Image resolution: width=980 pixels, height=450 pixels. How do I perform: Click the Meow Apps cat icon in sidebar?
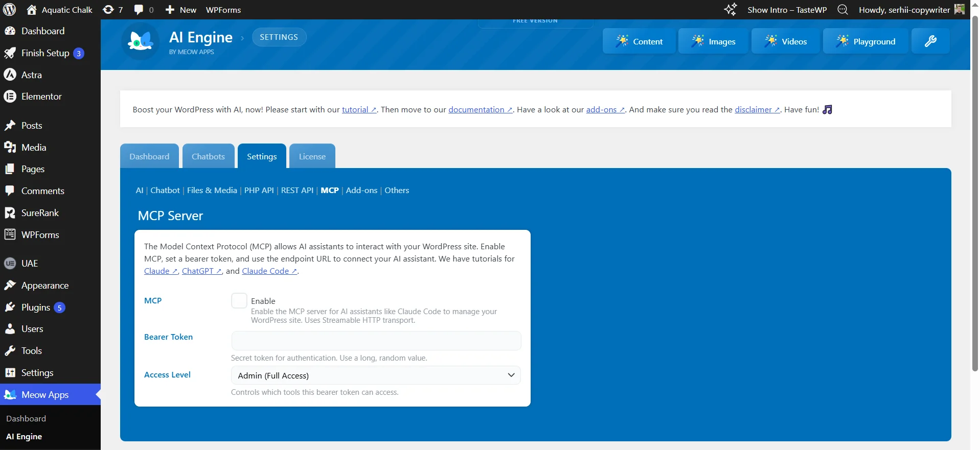pyautogui.click(x=10, y=395)
